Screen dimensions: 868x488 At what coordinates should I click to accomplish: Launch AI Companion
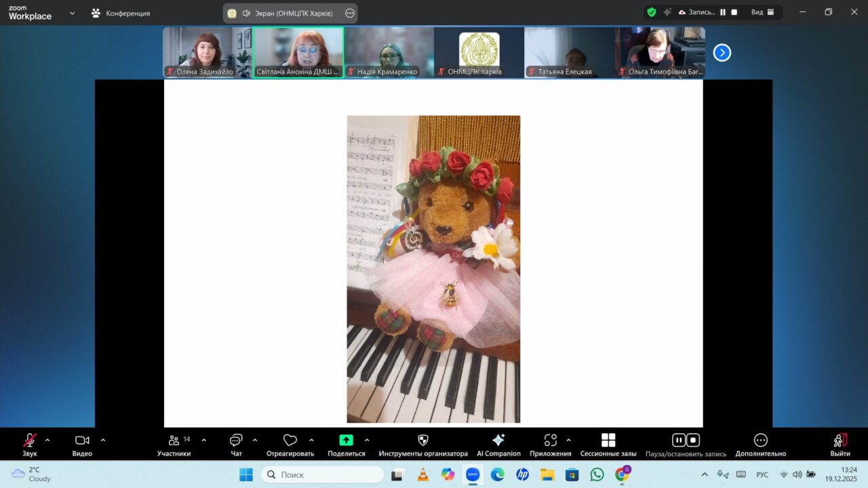[498, 441]
